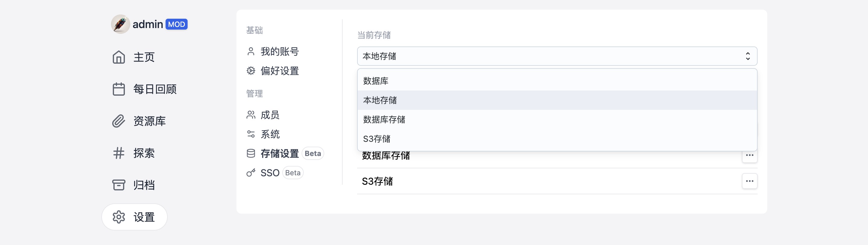Click the admin avatar picture

[120, 24]
